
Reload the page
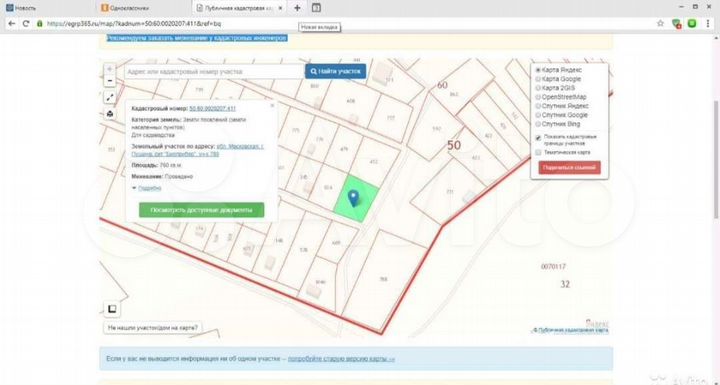pyautogui.click(x=26, y=23)
